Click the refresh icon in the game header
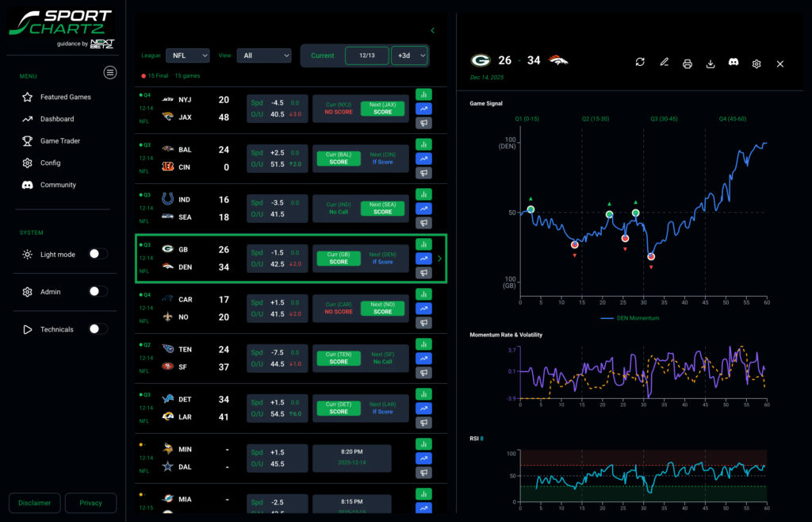 click(x=640, y=63)
